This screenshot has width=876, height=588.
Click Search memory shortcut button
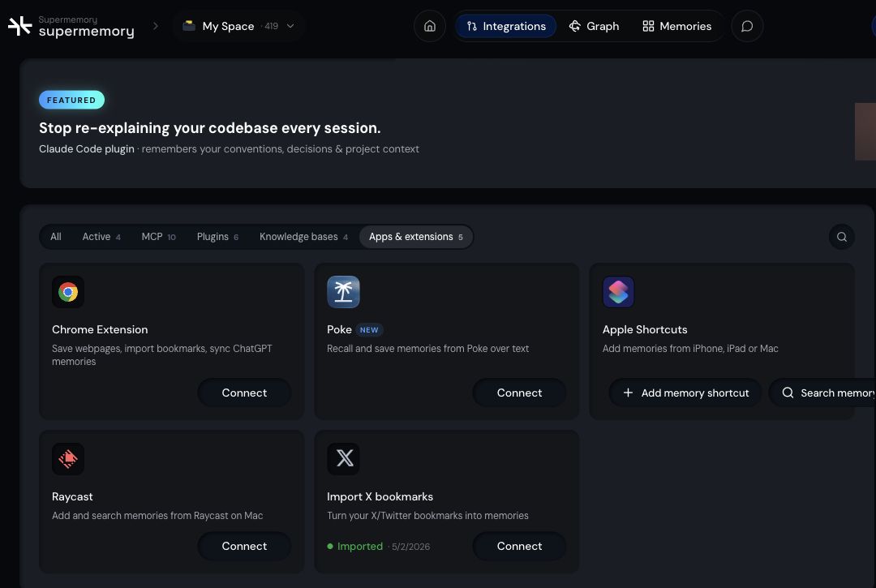[822, 393]
